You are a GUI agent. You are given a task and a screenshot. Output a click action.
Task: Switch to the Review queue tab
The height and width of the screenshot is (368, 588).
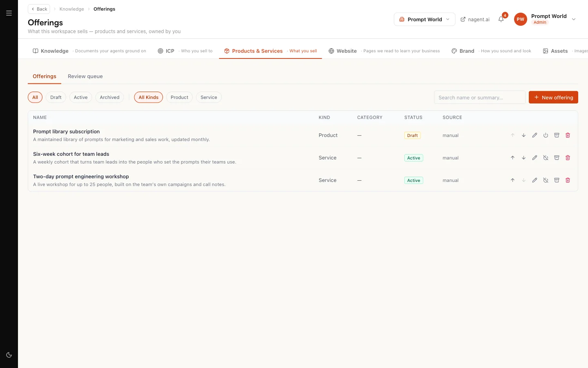[85, 76]
